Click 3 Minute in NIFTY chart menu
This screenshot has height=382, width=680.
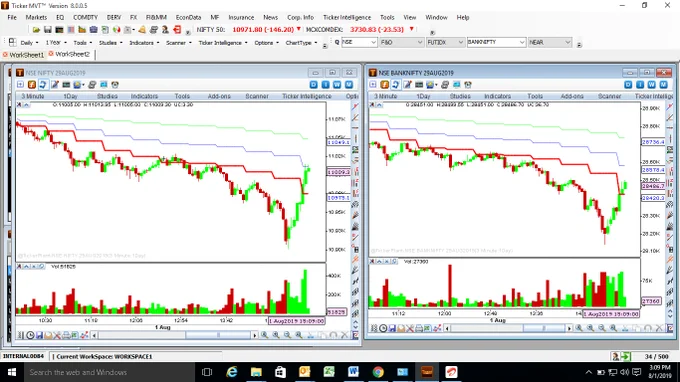pyautogui.click(x=33, y=96)
